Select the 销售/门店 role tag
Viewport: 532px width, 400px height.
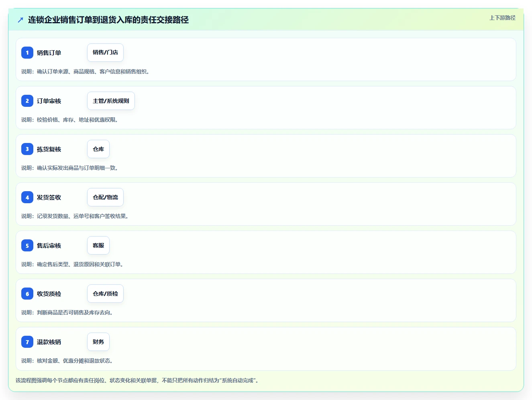pos(105,53)
